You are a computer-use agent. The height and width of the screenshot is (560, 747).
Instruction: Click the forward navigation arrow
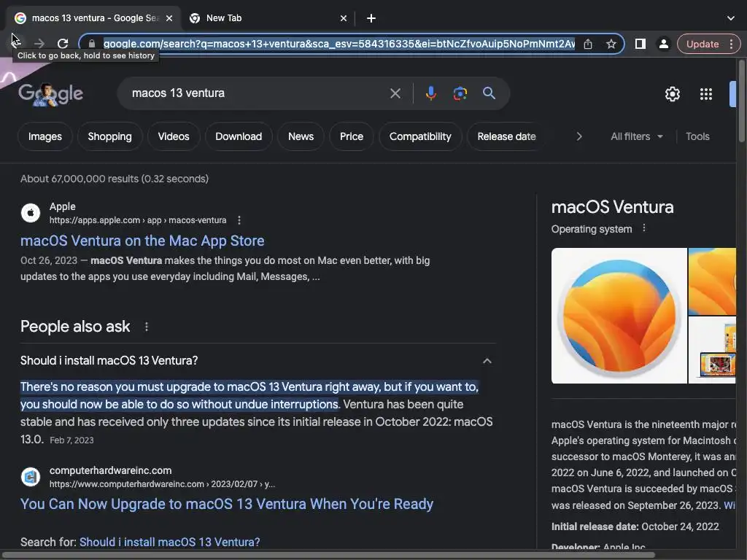click(39, 44)
